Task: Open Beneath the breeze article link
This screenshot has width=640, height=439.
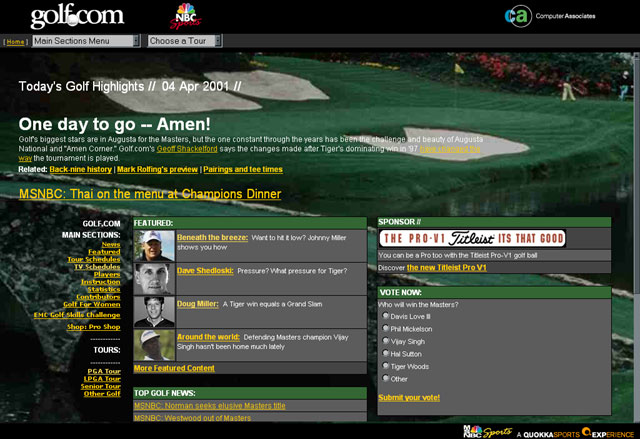Action: tap(212, 237)
